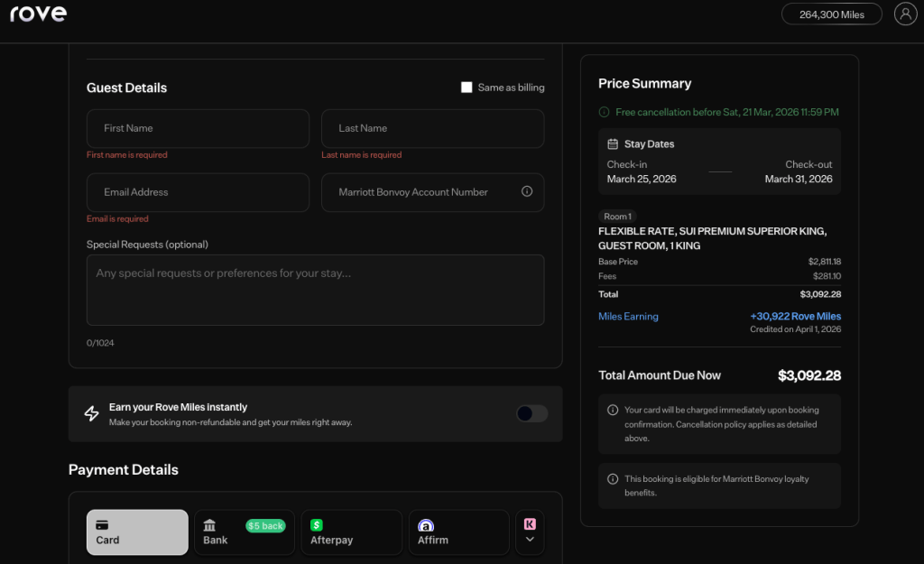
Task: Click the free cancellation info icon
Action: [x=604, y=112]
